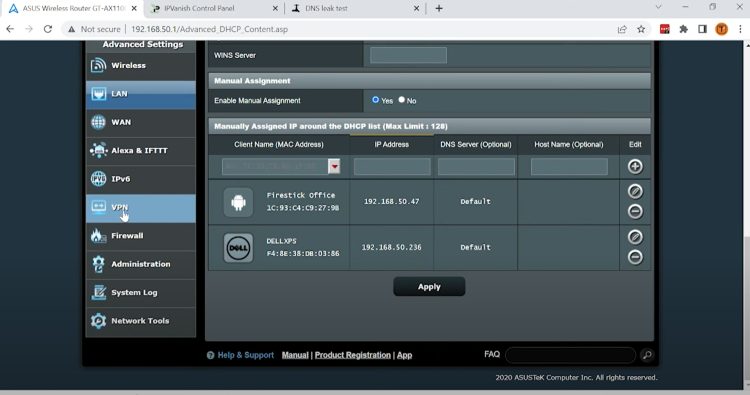Click the Network Tools gear icon
Image resolution: width=750 pixels, height=395 pixels.
(x=98, y=321)
